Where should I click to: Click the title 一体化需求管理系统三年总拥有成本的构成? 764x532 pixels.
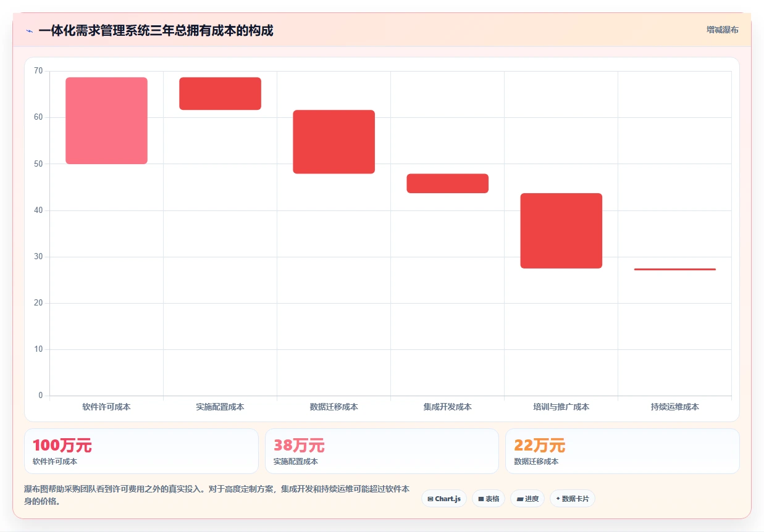point(156,30)
